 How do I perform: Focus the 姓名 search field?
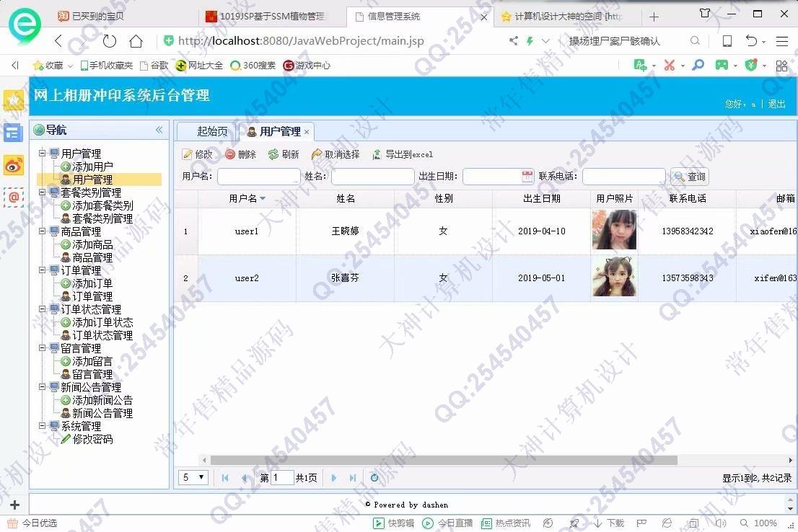click(372, 177)
